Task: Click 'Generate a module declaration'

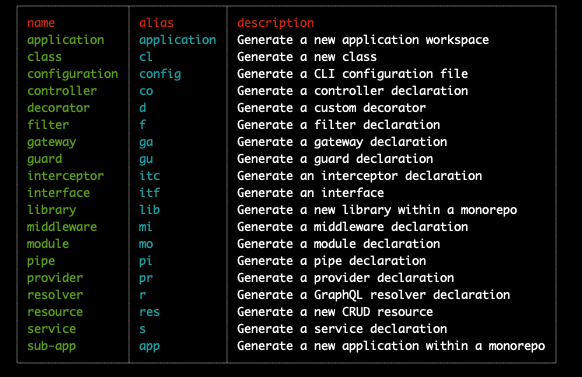Action: [339, 244]
